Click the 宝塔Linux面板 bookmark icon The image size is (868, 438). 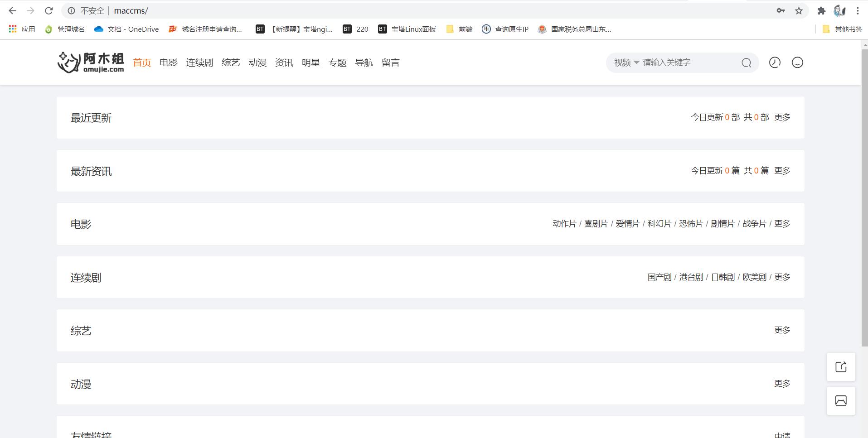(x=383, y=29)
